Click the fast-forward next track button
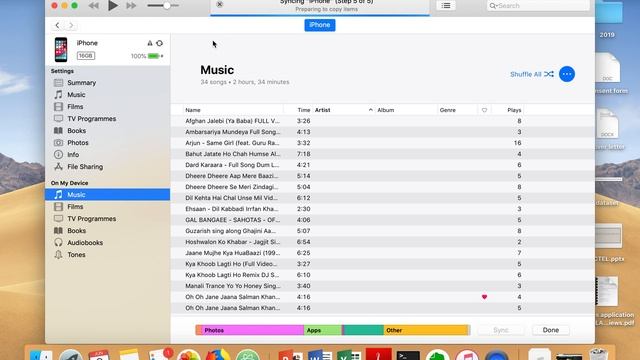Viewport: 640px width, 360px height. tap(131, 6)
